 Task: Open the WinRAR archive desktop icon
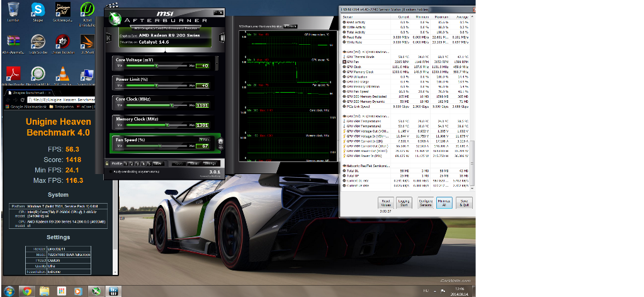coord(13,44)
